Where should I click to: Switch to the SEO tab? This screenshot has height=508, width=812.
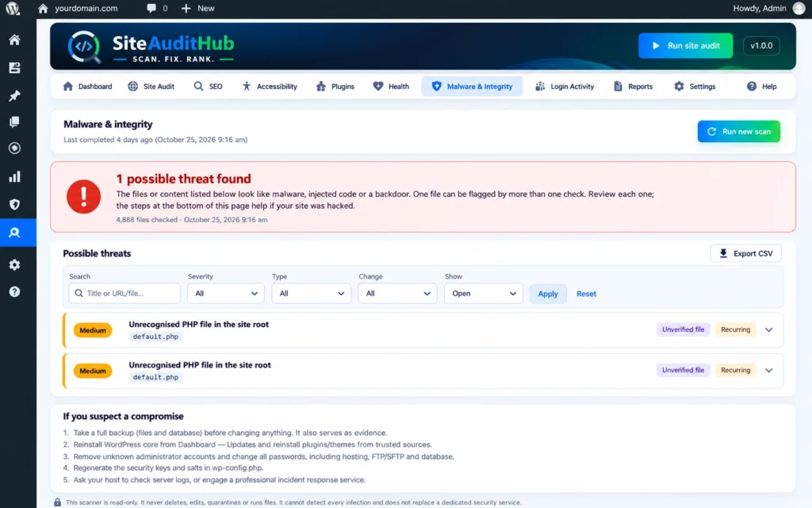pos(209,86)
